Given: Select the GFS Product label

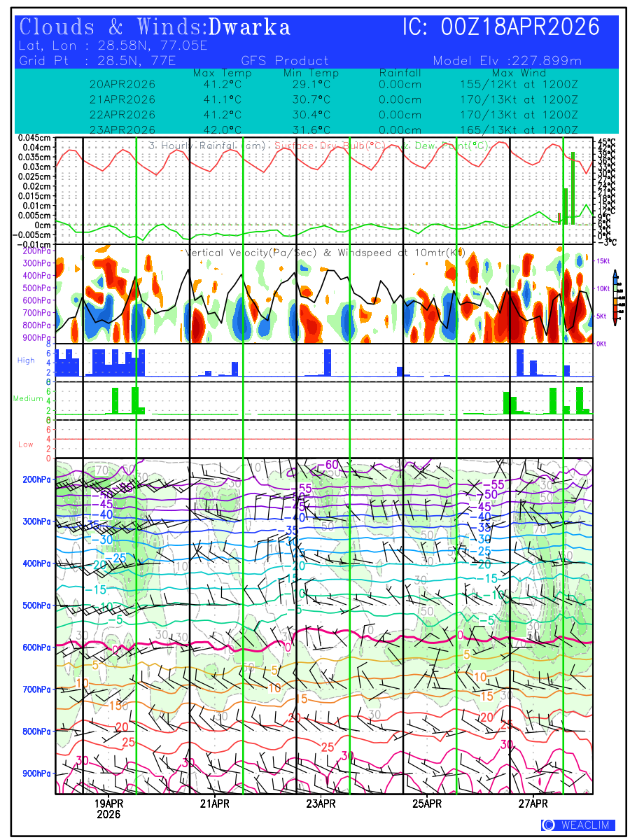Looking at the screenshot, I should 285,61.
